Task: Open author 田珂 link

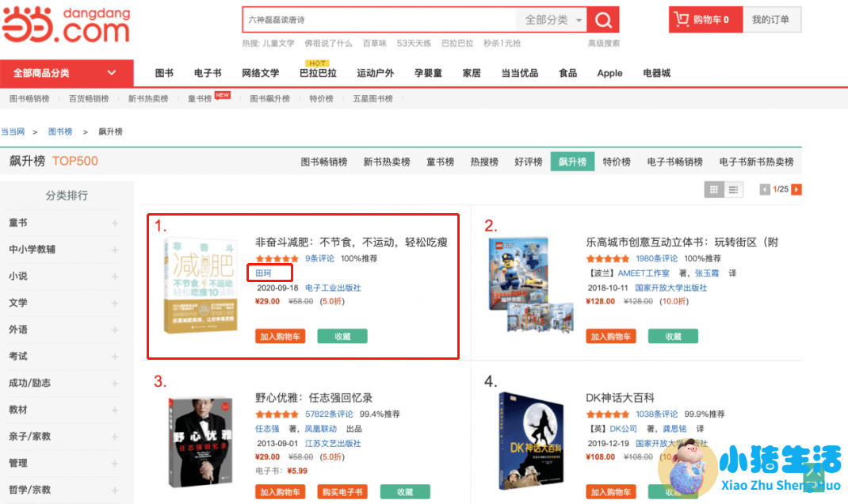Action: 263,273
